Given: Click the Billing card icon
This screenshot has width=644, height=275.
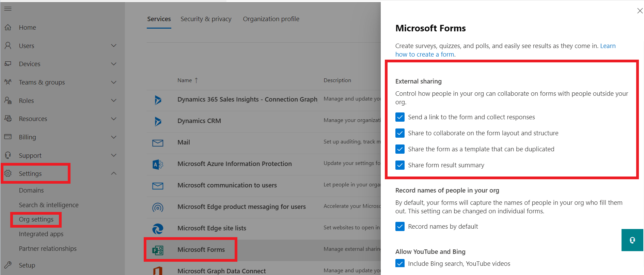Looking at the screenshot, I should [8, 137].
